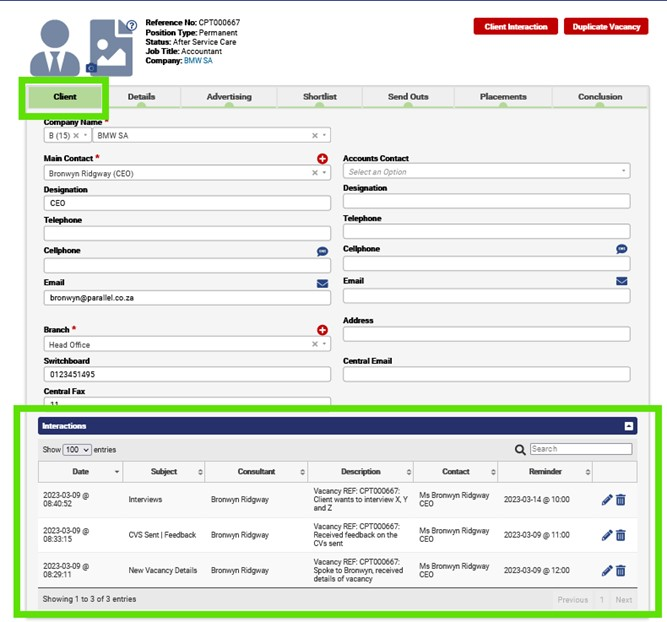Click the interactions Search box
667x622 pixels.
(x=581, y=449)
